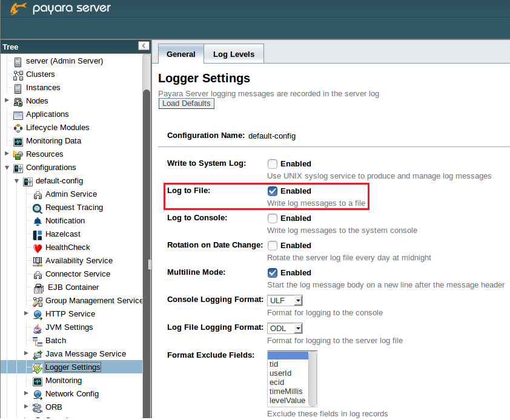Click the Request Tracing magnifier icon
Viewport: 510px width, 420px height.
(38, 208)
